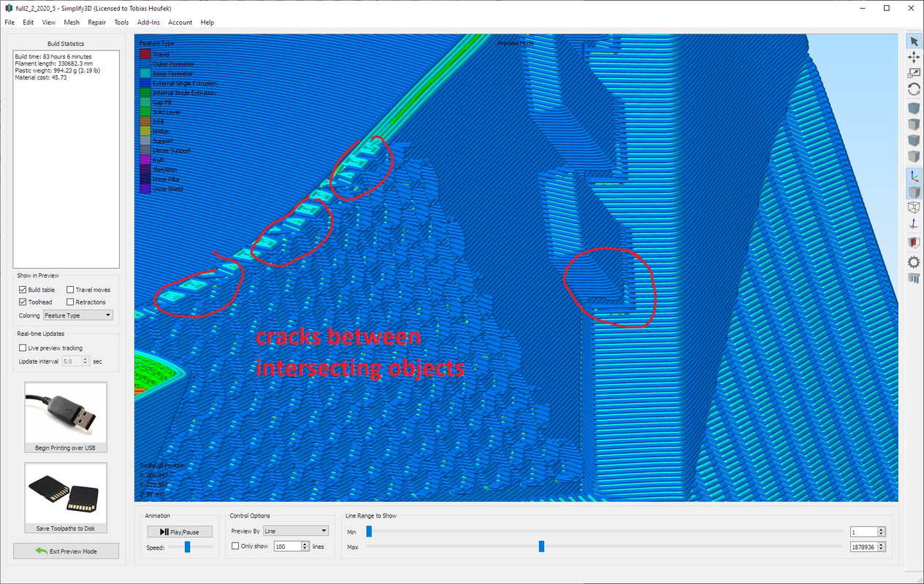
Task: Switch to the side view cube
Action: [913, 156]
